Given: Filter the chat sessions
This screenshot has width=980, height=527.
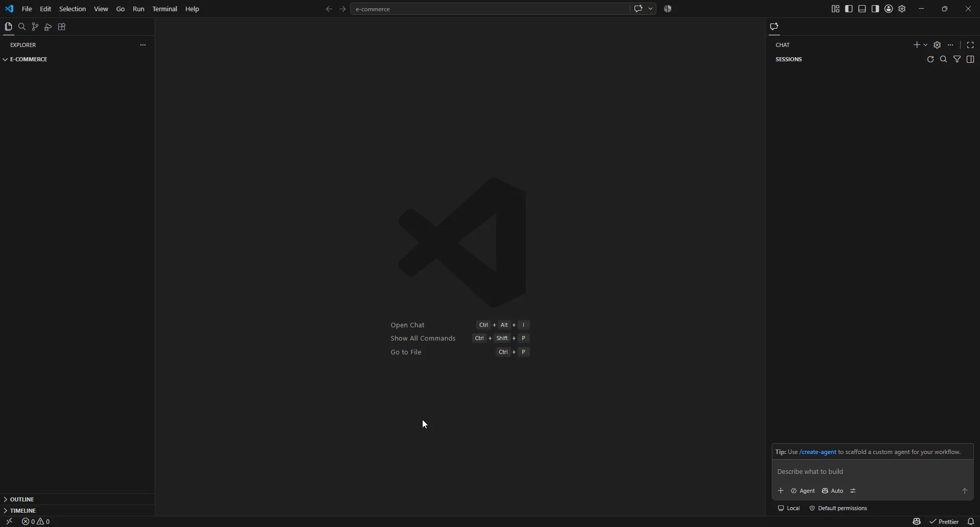Looking at the screenshot, I should [957, 59].
